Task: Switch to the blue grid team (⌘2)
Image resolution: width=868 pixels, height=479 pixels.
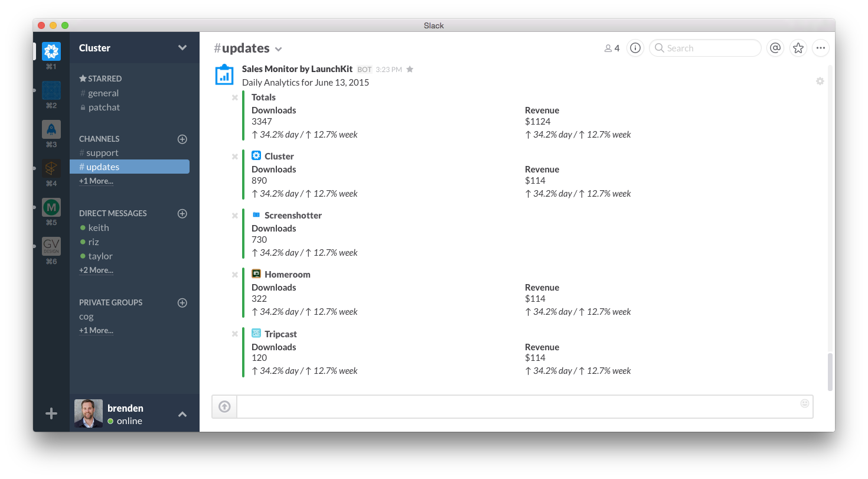Action: point(51,90)
